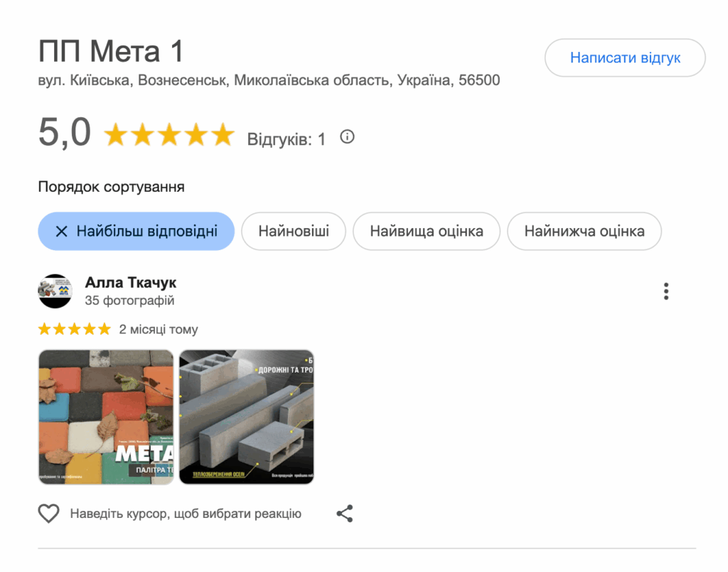Click the ПП Мета 1 business title
The width and height of the screenshot is (728, 572).
click(x=111, y=50)
